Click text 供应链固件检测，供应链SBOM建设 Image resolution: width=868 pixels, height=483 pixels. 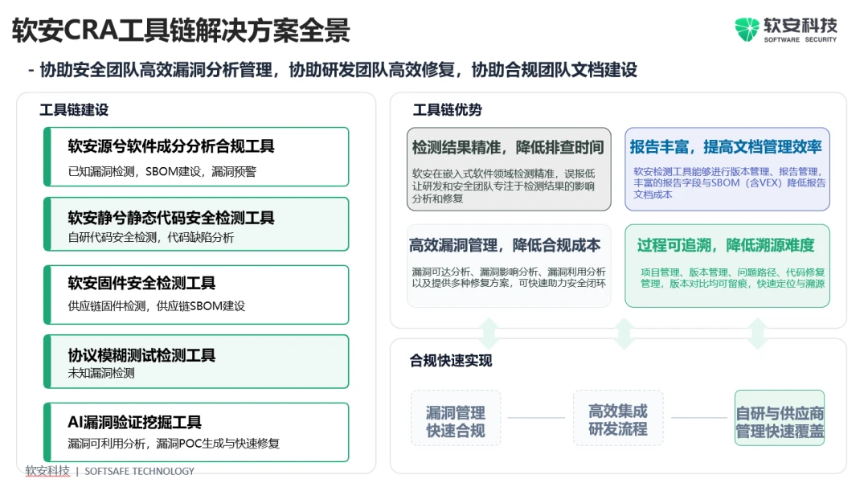(x=156, y=306)
